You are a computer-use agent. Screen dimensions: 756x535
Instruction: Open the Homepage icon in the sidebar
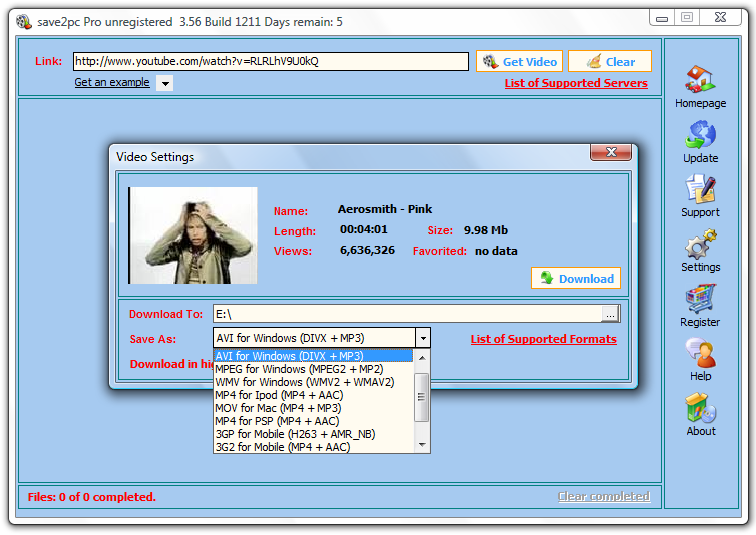pos(700,80)
